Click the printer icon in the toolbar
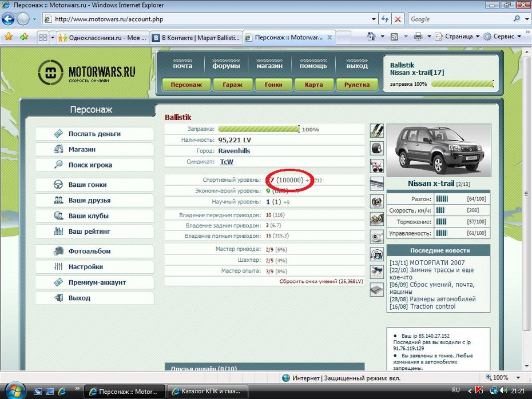The height and width of the screenshot is (399, 532). [x=418, y=36]
